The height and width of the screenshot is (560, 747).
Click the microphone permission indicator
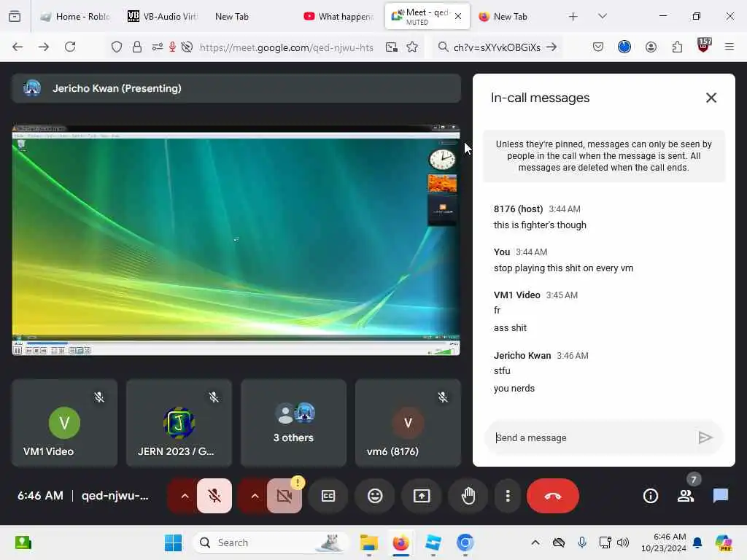pos(172,47)
